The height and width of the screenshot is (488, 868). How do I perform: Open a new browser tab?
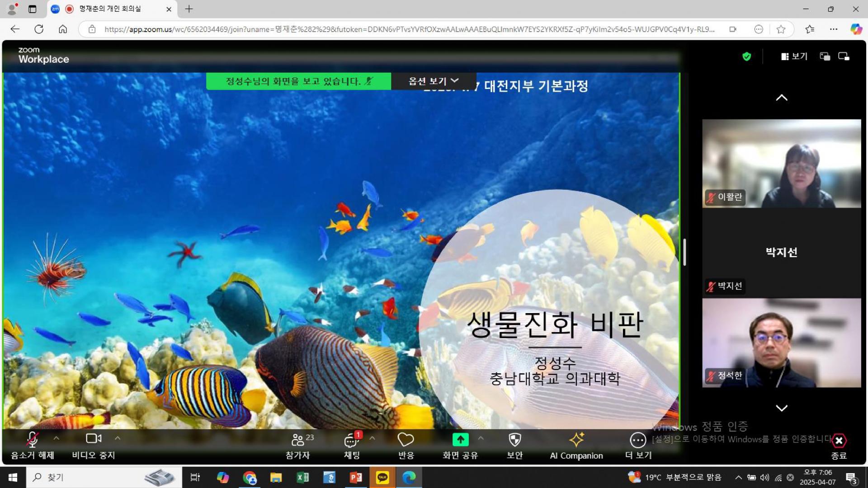point(189,9)
